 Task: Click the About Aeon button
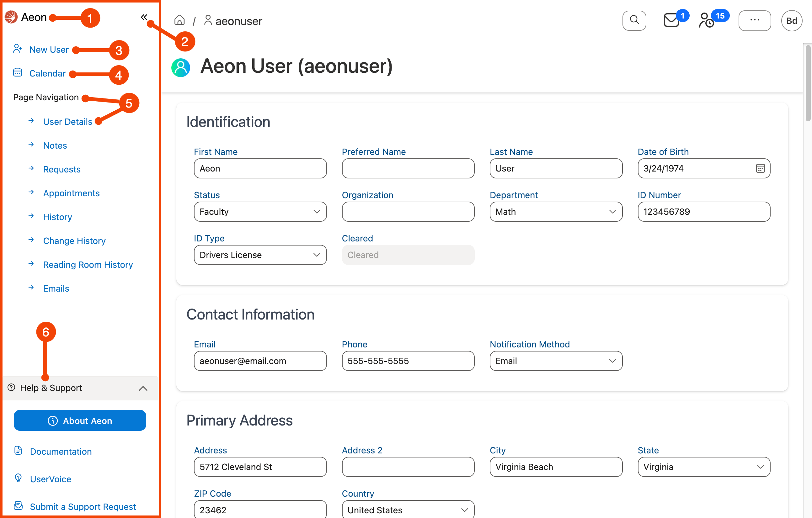coord(80,420)
